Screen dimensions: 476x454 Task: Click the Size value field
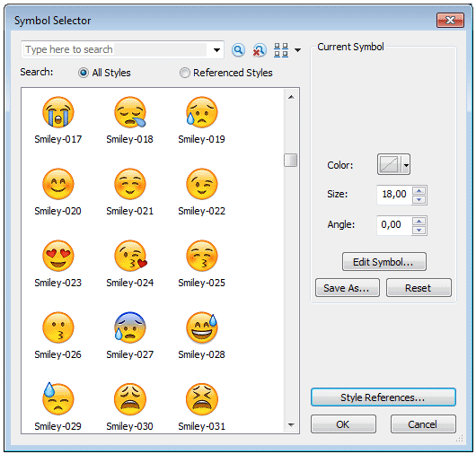394,195
